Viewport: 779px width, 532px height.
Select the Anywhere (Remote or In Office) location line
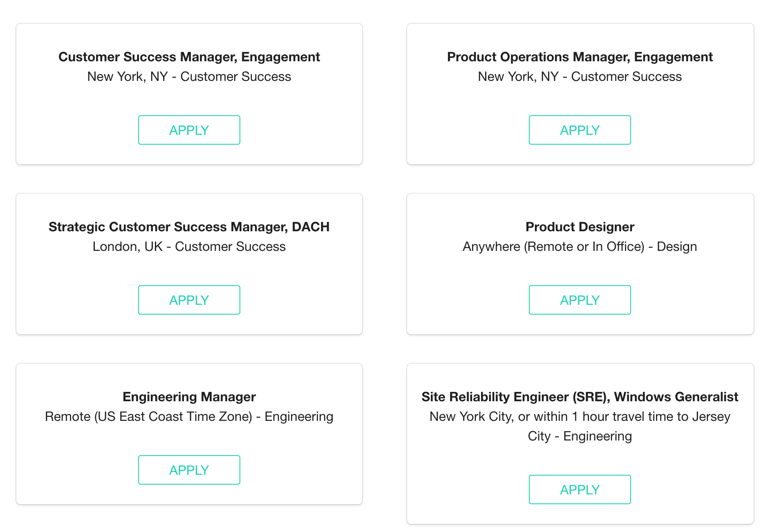580,246
